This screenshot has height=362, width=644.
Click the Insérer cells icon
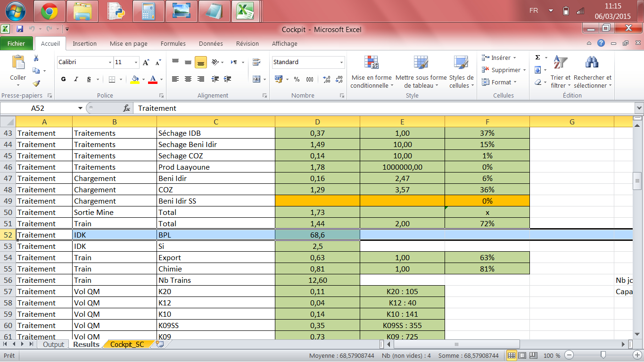coord(485,58)
